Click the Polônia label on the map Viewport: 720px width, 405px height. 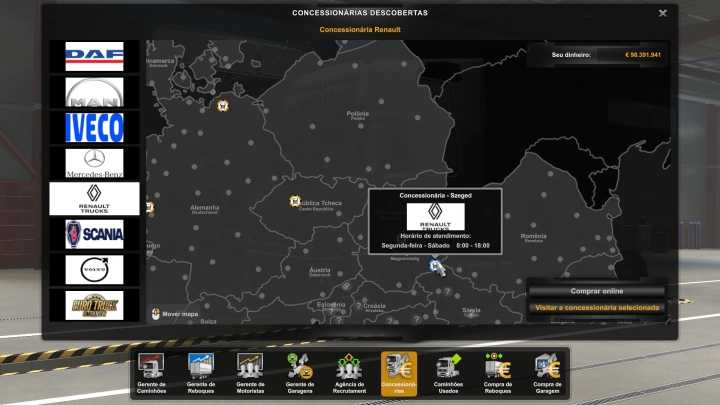(357, 114)
